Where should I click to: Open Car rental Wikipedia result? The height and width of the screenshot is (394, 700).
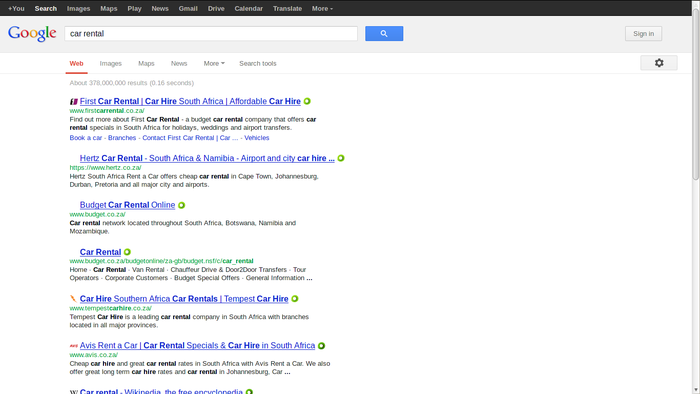click(161, 391)
